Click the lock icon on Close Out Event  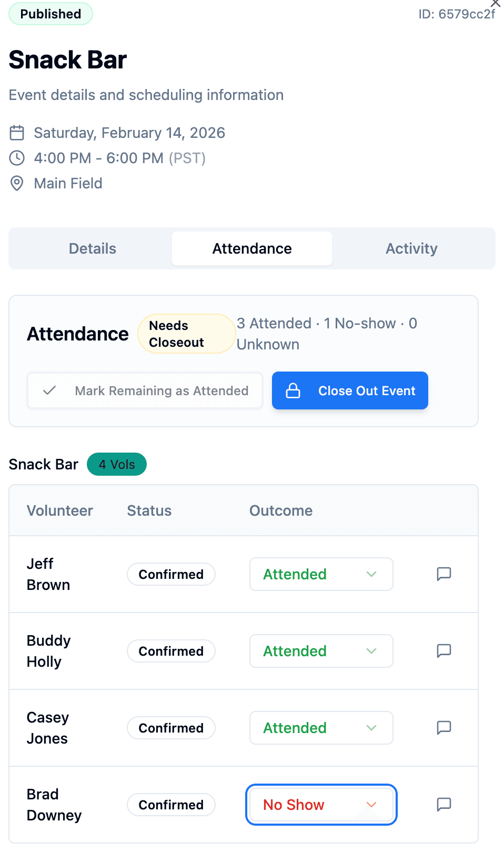point(293,390)
